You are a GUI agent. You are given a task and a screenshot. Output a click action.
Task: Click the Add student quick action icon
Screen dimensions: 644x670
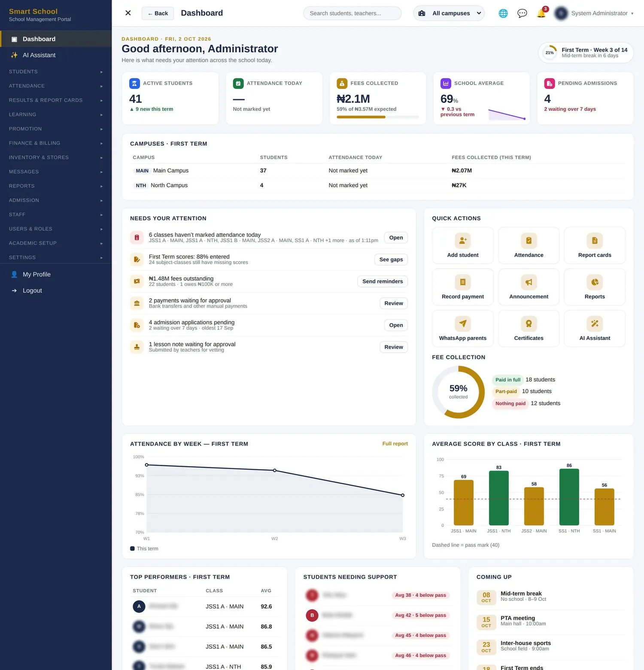coord(463,241)
